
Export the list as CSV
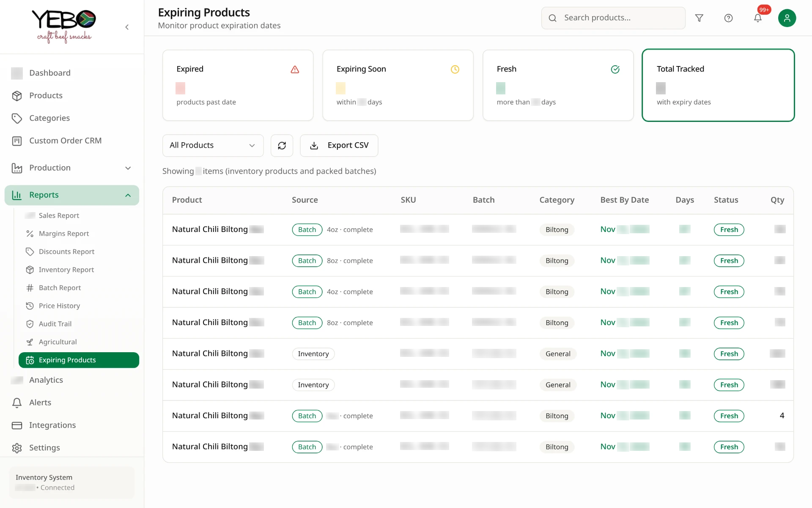tap(339, 146)
